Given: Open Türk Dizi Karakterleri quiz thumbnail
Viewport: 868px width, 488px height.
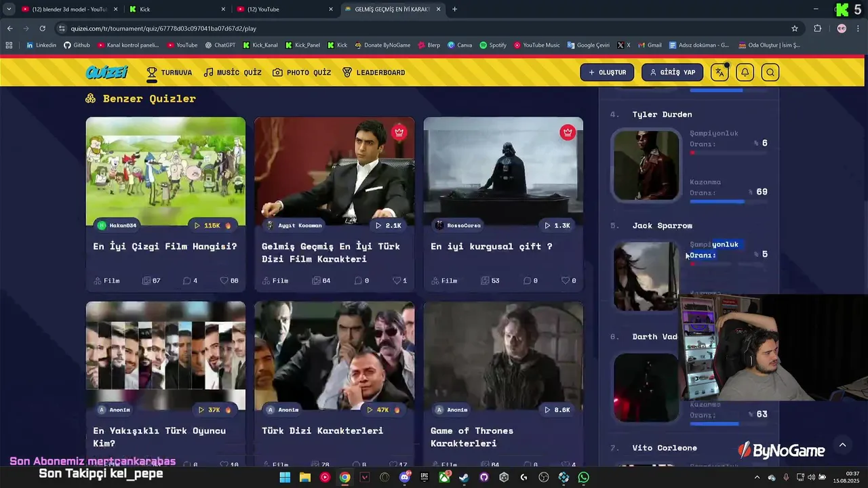Looking at the screenshot, I should coord(334,356).
